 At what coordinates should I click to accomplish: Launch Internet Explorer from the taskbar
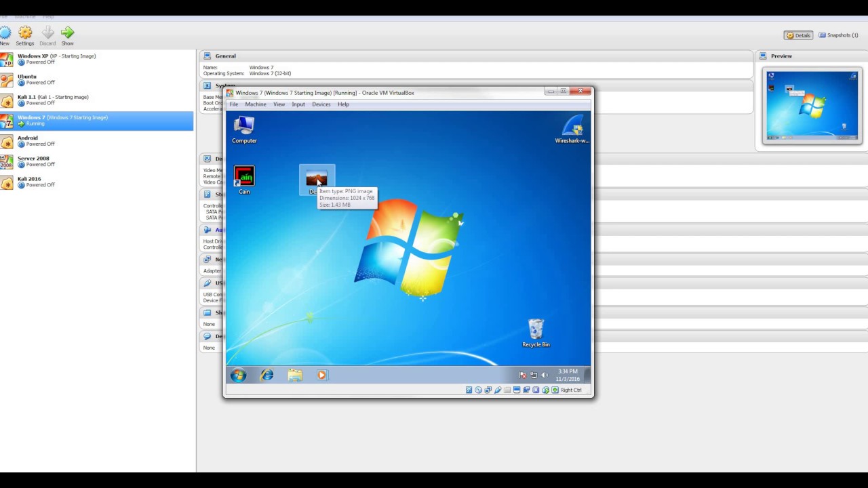[x=267, y=375]
